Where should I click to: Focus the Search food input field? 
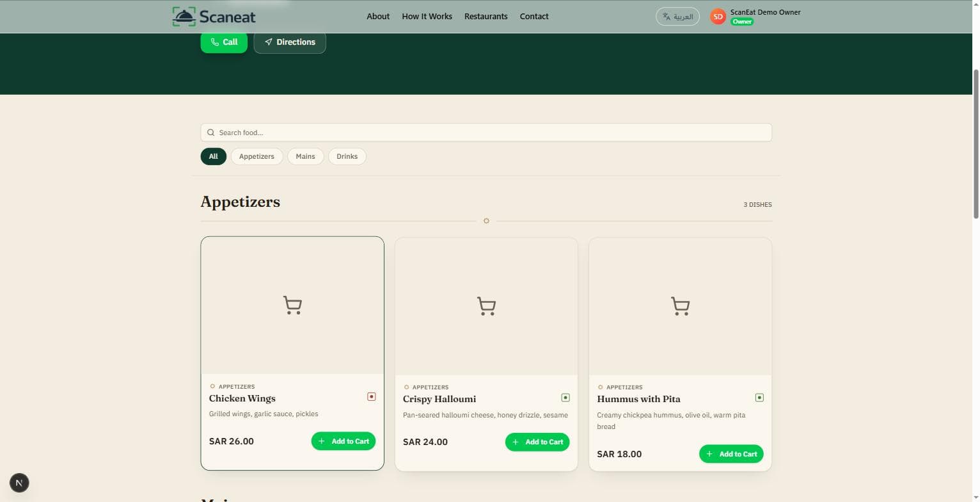click(486, 133)
